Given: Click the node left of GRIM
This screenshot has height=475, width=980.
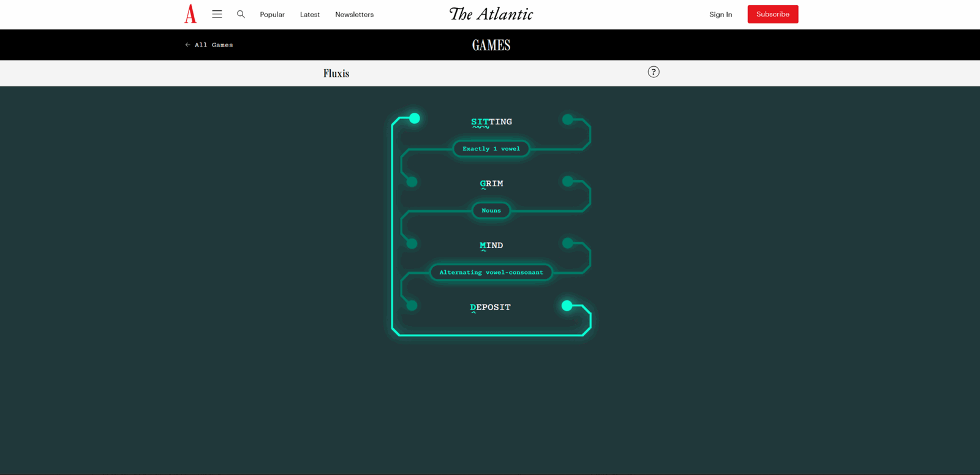Looking at the screenshot, I should click(412, 181).
